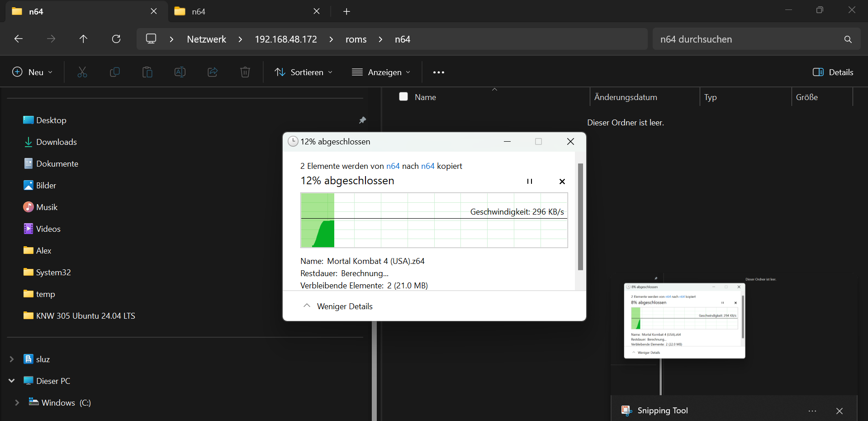Click the Delete trash can icon
This screenshot has height=421, width=868.
(x=245, y=72)
